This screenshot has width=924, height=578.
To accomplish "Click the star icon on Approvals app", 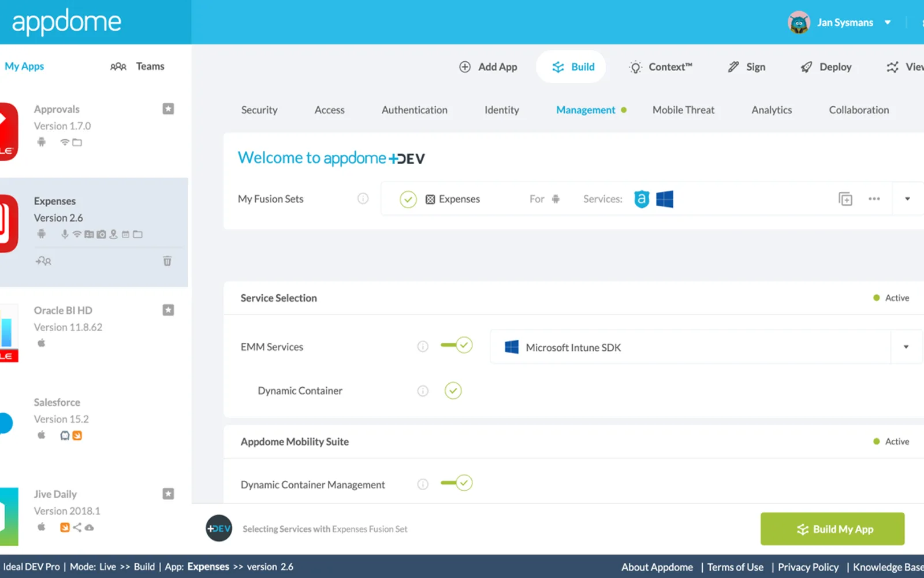I will click(x=168, y=109).
